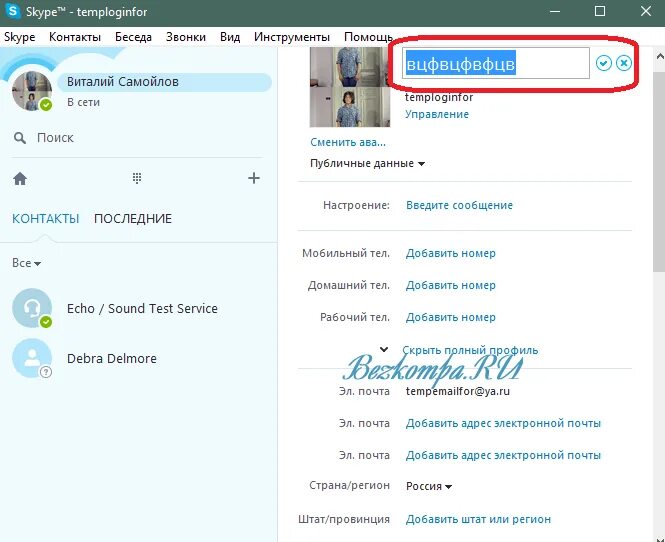The width and height of the screenshot is (665, 542).
Task: Open the Россия country dropdown
Action: pyautogui.click(x=429, y=486)
